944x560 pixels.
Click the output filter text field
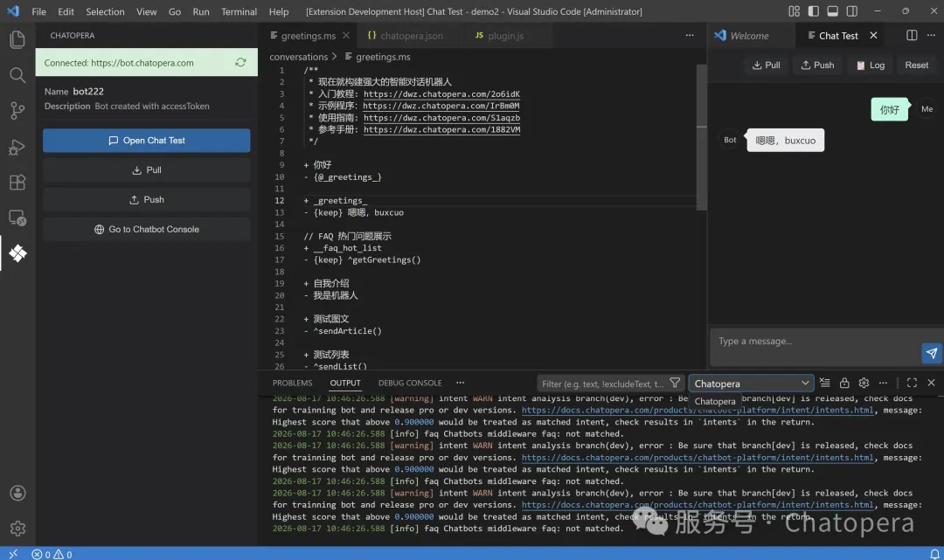(602, 384)
